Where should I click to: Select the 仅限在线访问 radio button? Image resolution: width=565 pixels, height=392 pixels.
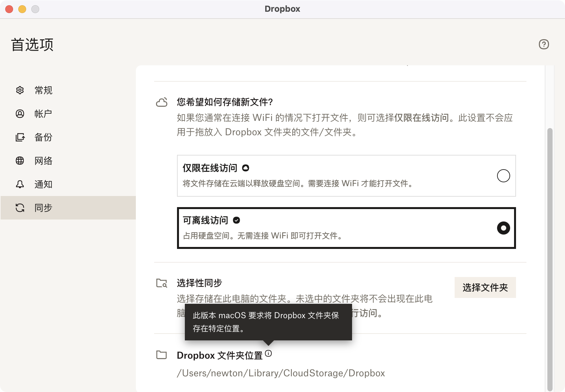[503, 176]
